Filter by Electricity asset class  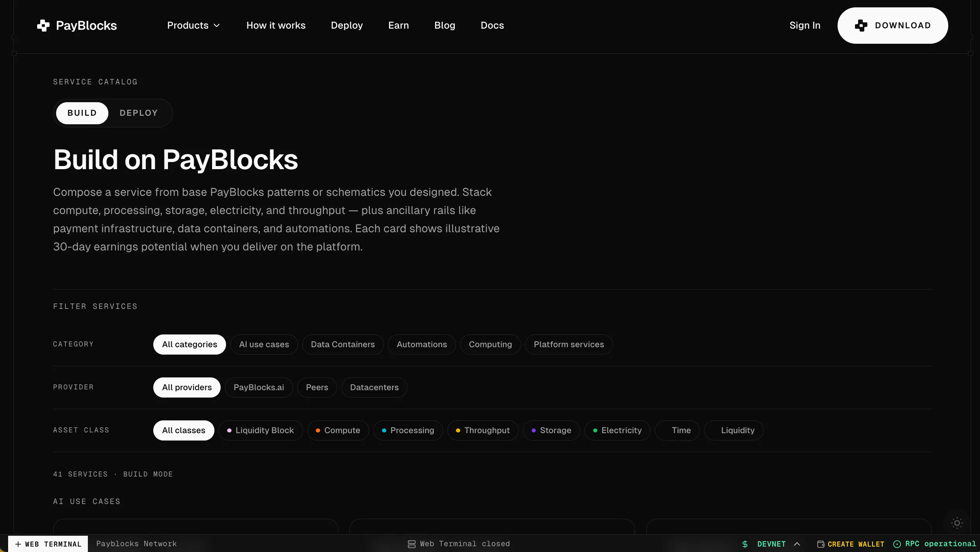[618, 430]
